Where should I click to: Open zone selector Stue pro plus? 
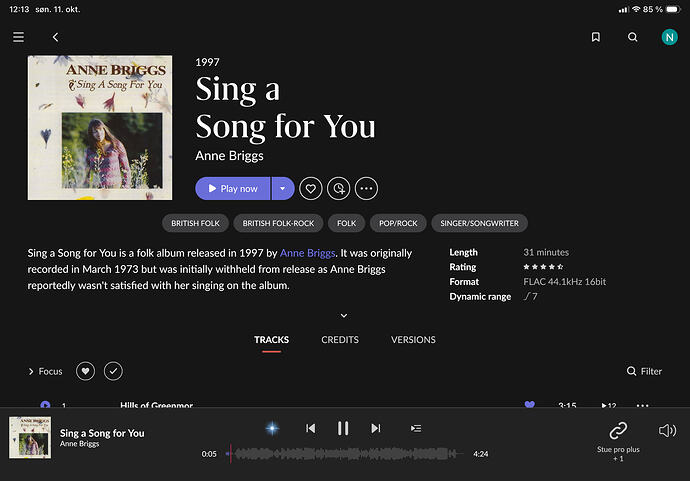[x=618, y=440]
